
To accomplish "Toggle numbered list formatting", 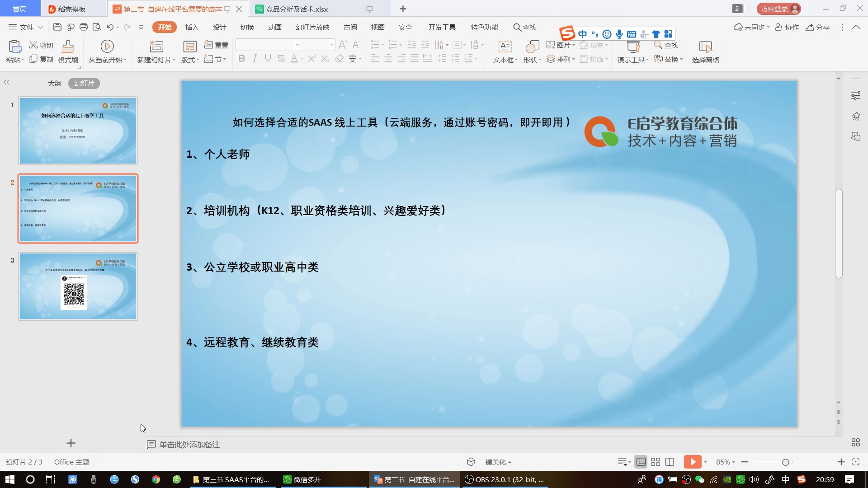I will coord(393,44).
